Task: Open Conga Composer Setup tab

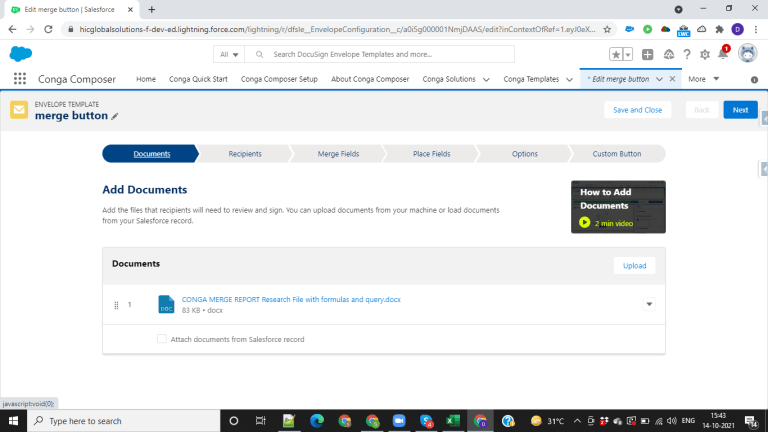Action: click(x=279, y=79)
